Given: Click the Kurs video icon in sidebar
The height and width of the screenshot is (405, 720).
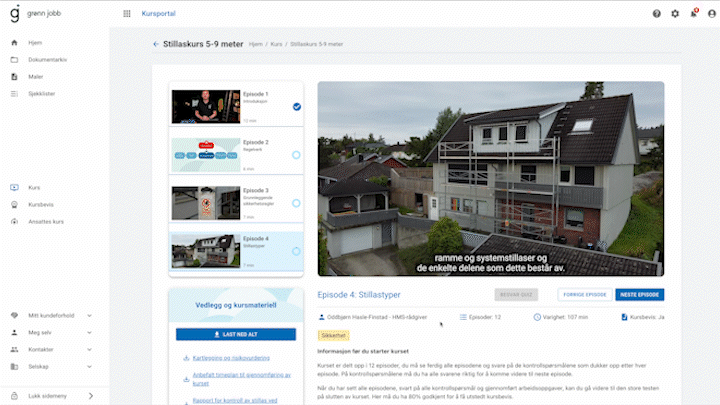Looking at the screenshot, I should coord(14,187).
